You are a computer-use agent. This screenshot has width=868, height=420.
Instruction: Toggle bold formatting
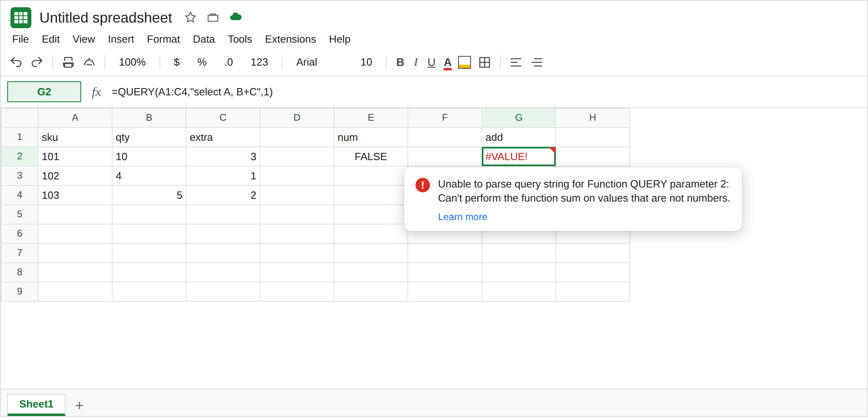pos(400,62)
